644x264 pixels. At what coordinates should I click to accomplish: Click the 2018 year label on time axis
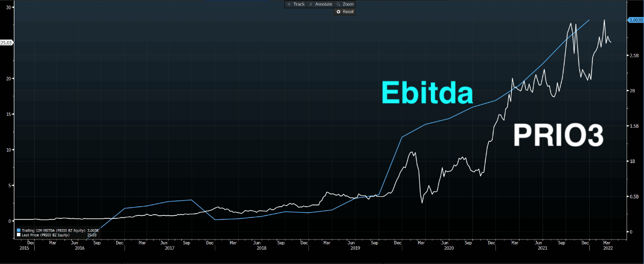261,248
